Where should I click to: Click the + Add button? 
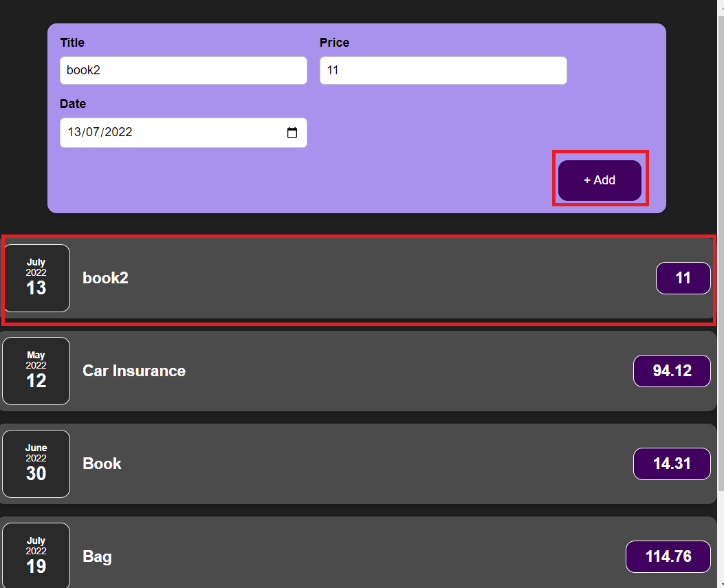point(600,180)
